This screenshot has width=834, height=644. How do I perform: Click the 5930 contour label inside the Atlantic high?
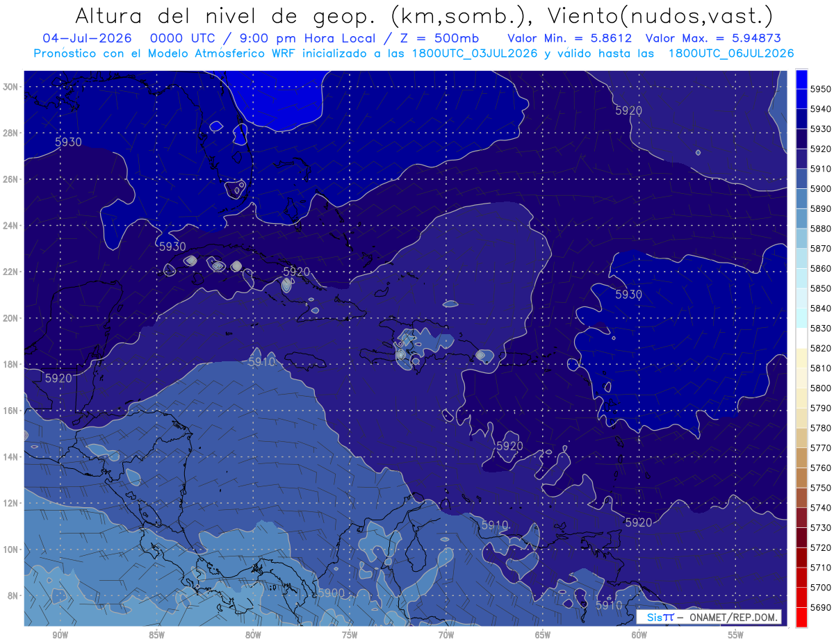(x=628, y=295)
